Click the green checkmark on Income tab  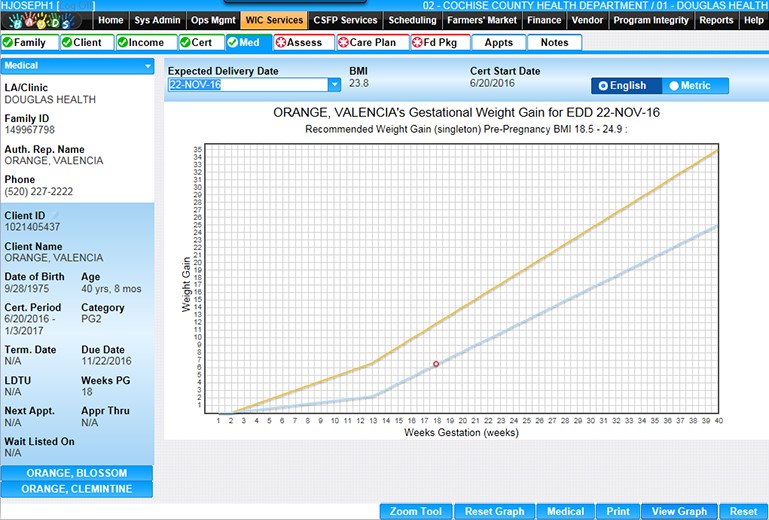pyautogui.click(x=123, y=43)
